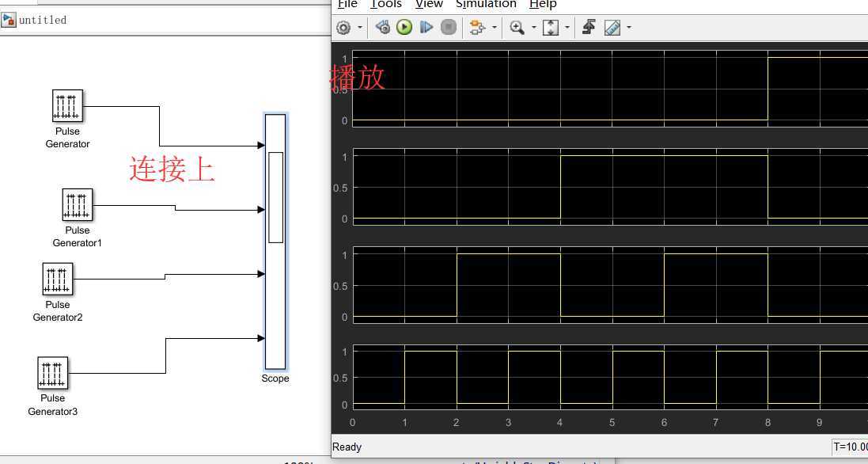
Task: Click the Scope block label text
Action: coord(275,378)
